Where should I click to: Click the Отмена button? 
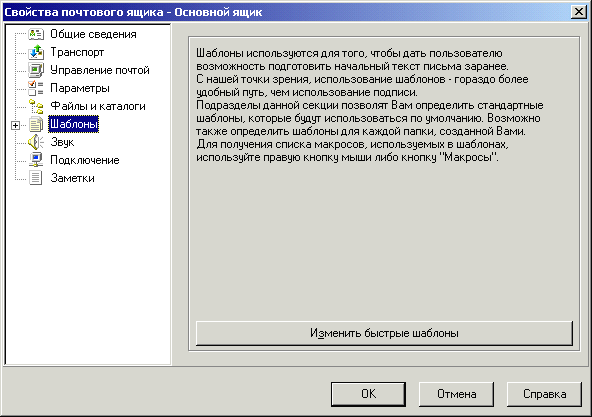[x=456, y=394]
